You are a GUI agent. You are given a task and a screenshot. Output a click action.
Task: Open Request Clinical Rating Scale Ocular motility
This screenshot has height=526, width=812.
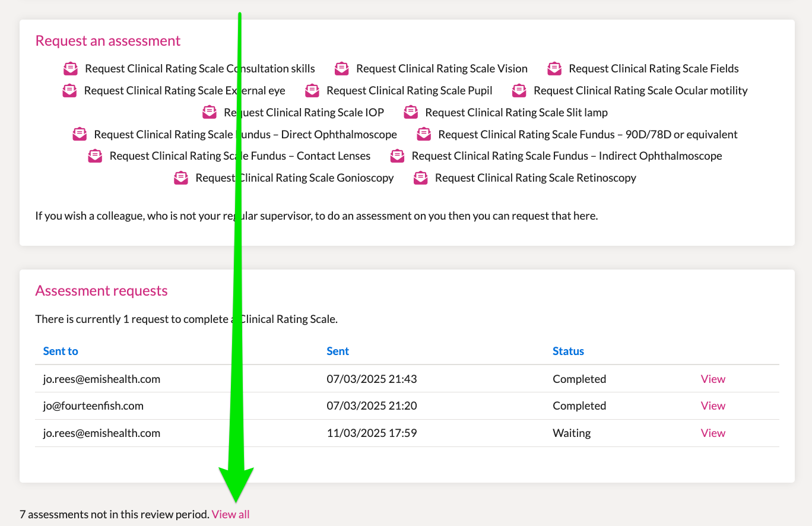[640, 91]
